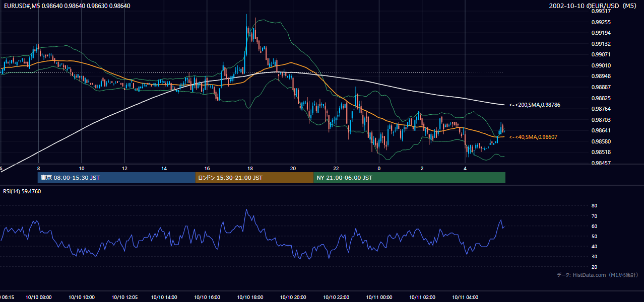Select the NY 21:00-06:00 JST session bar
Viewport: 644px width, 302px height.
(x=409, y=178)
